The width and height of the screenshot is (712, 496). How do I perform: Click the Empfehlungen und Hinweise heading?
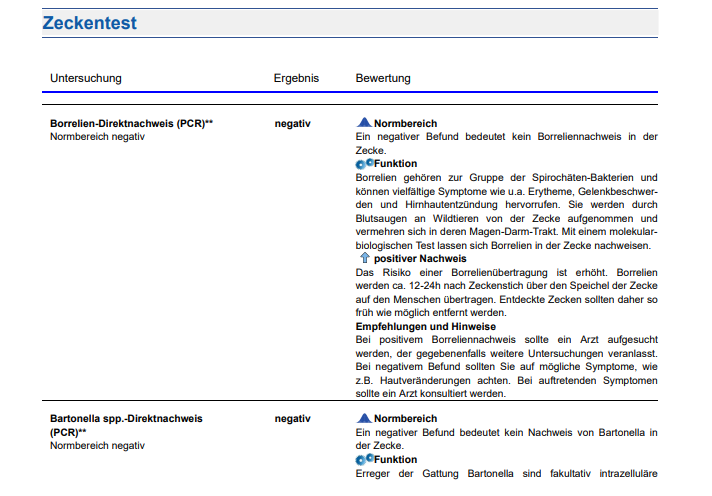[425, 326]
